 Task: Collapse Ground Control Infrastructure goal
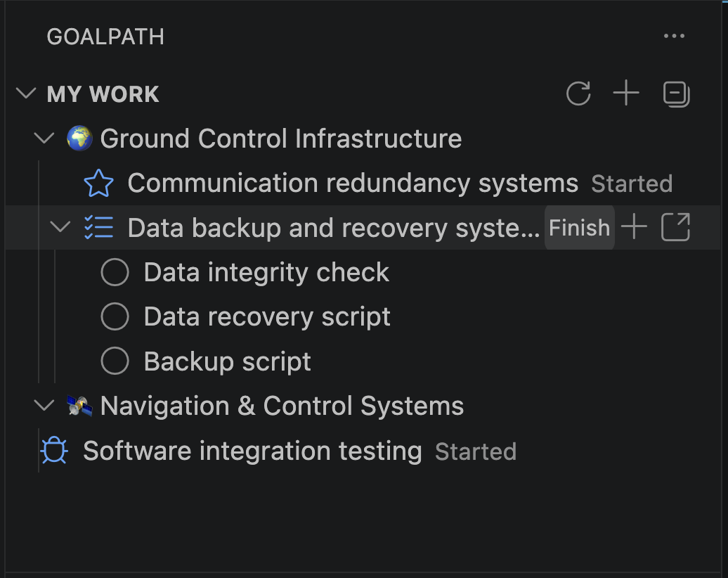(x=43, y=139)
